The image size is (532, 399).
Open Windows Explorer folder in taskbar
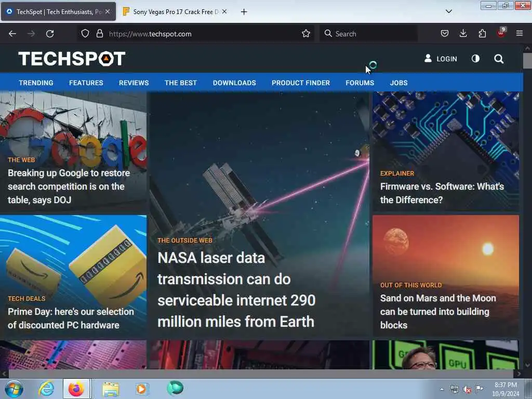click(111, 389)
